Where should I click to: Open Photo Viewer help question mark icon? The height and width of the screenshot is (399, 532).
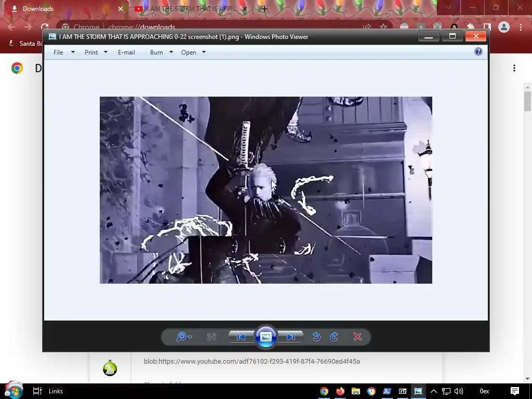click(x=478, y=51)
